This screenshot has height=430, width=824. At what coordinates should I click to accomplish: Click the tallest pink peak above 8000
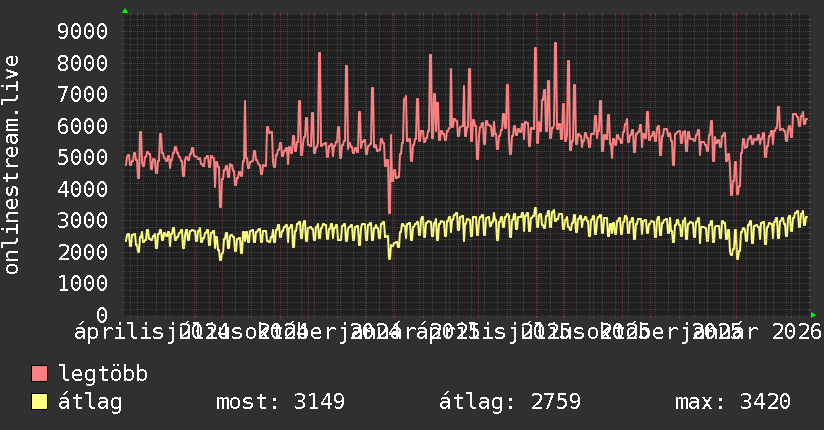[555, 44]
